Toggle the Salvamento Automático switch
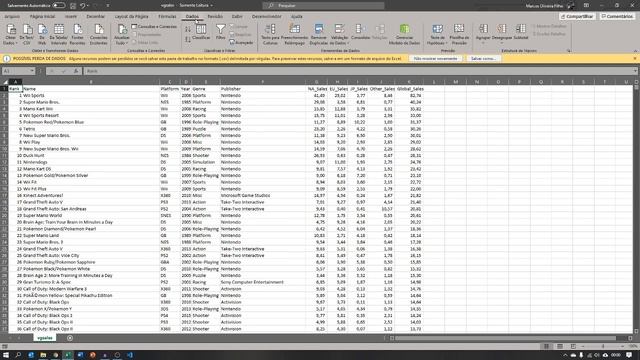Screen dimensions: 640x360 click(59, 6)
